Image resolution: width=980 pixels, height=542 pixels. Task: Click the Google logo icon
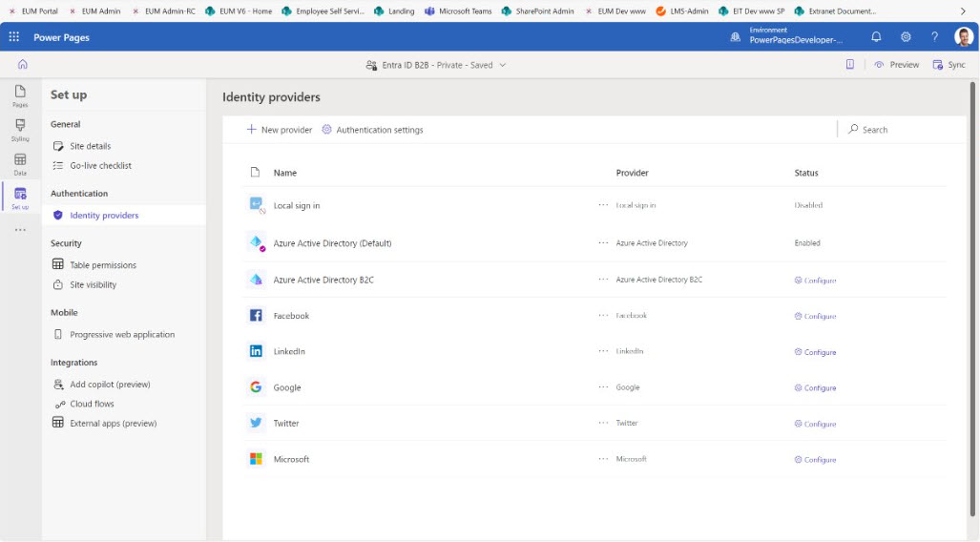tap(257, 387)
